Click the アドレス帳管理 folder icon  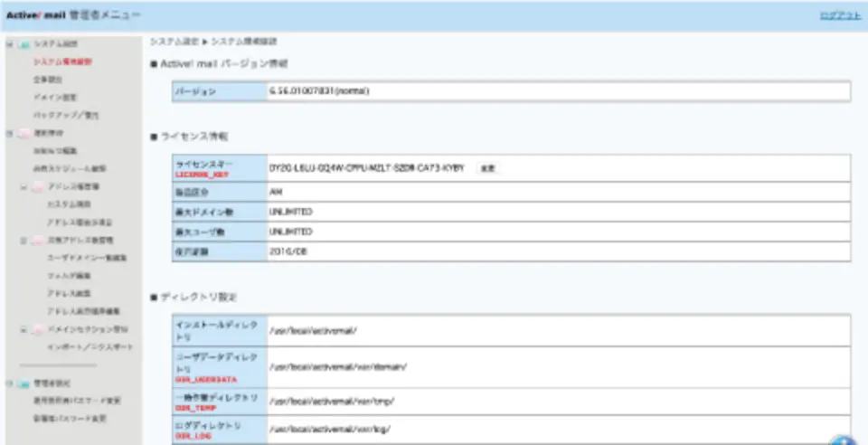[37, 187]
